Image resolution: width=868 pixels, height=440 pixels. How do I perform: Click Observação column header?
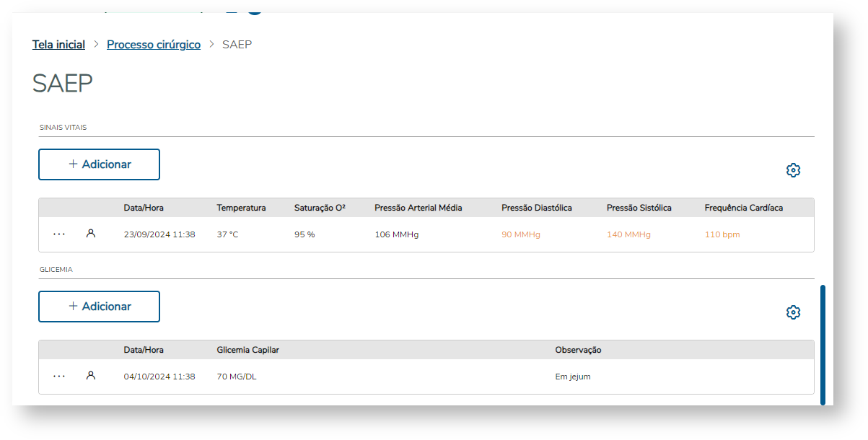(578, 350)
